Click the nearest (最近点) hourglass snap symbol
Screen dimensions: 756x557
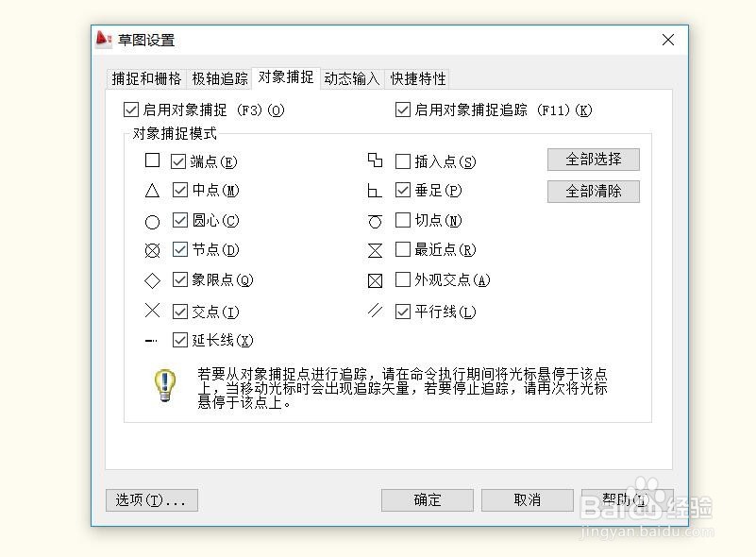[375, 250]
